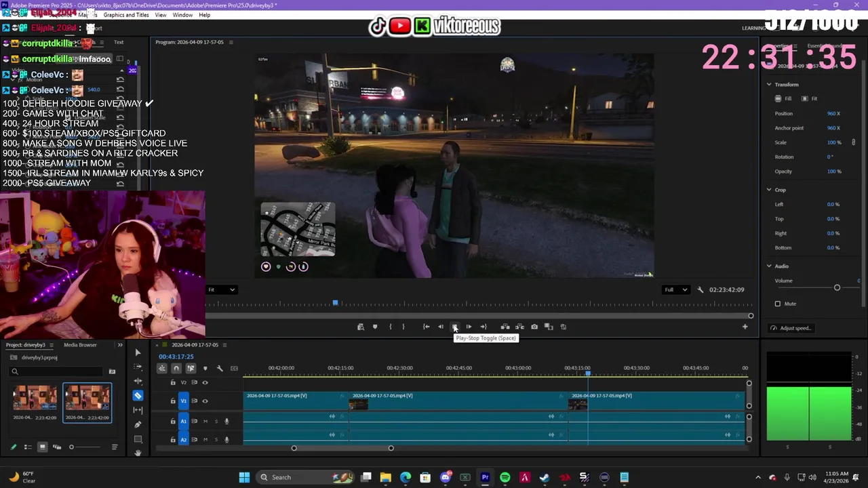Check the Mute checkbox under Audio
Viewport: 868px width, 488px height.
click(x=778, y=304)
